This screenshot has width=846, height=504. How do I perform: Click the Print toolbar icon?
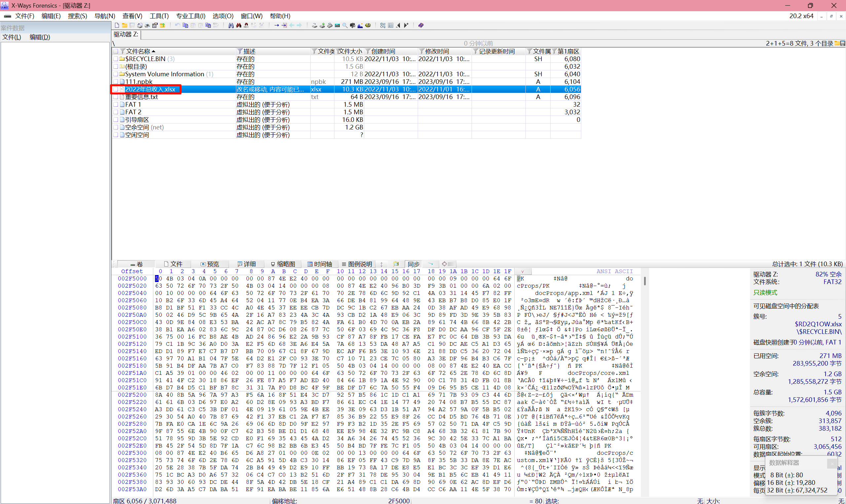(x=147, y=25)
